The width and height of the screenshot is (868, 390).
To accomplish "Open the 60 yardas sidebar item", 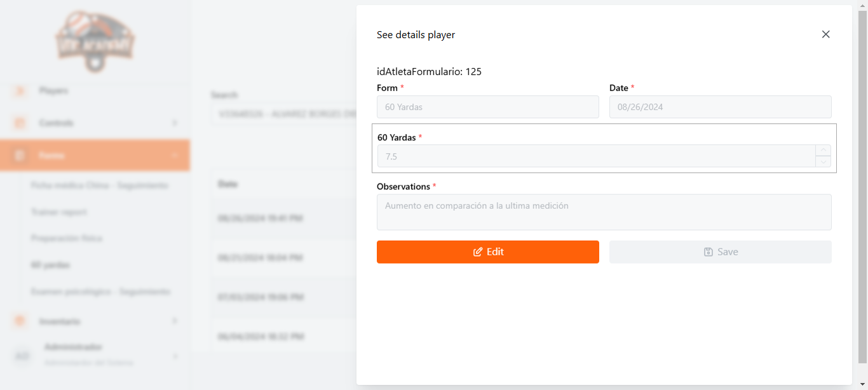I will point(50,265).
